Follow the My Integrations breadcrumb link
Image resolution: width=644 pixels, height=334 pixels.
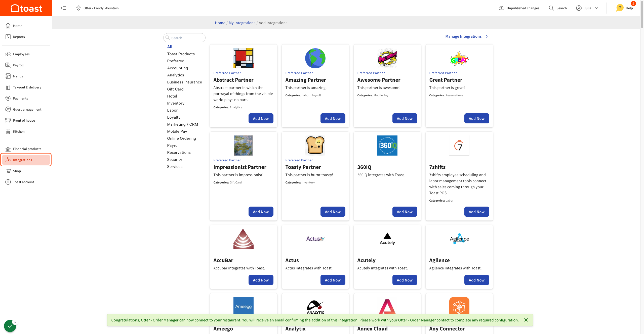pos(242,23)
